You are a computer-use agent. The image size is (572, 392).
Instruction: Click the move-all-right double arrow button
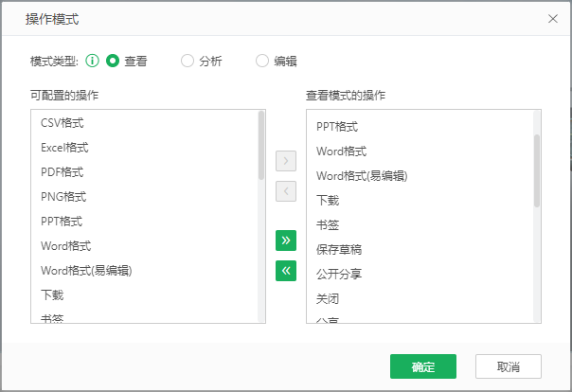286,241
